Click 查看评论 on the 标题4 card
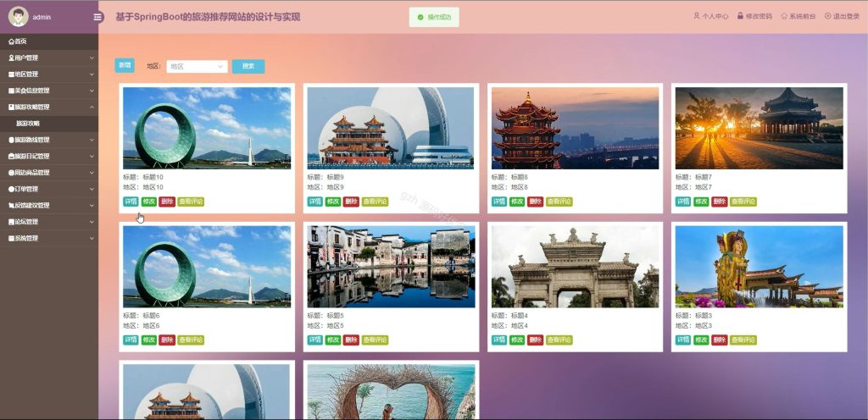This screenshot has width=868, height=420. pyautogui.click(x=559, y=340)
